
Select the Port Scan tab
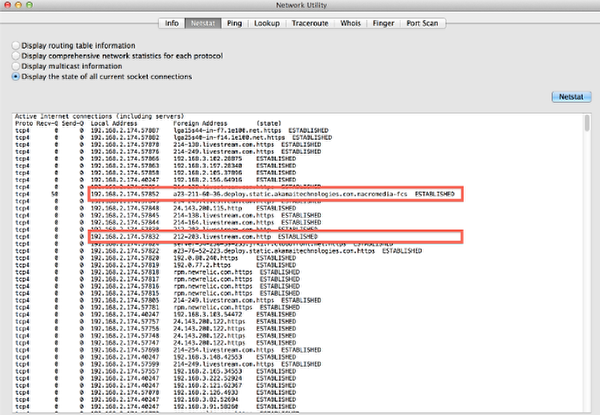coord(422,23)
